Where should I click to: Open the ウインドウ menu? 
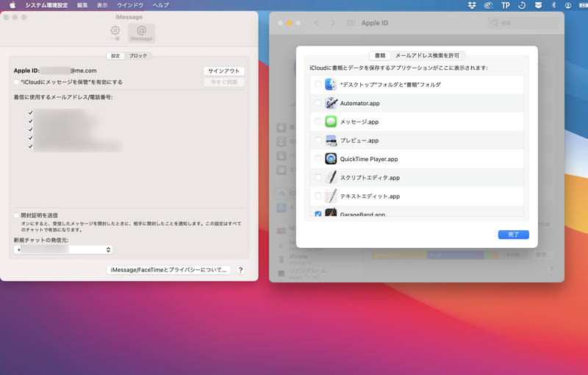(130, 5)
